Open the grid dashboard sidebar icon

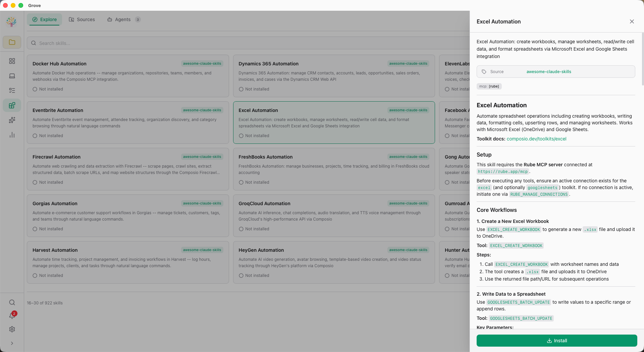(12, 61)
